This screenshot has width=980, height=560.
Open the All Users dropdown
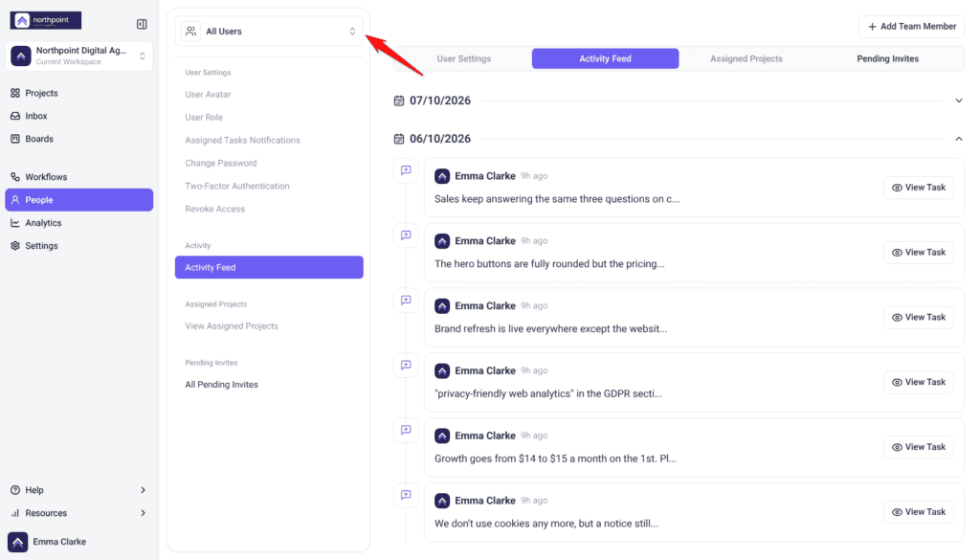tap(269, 32)
